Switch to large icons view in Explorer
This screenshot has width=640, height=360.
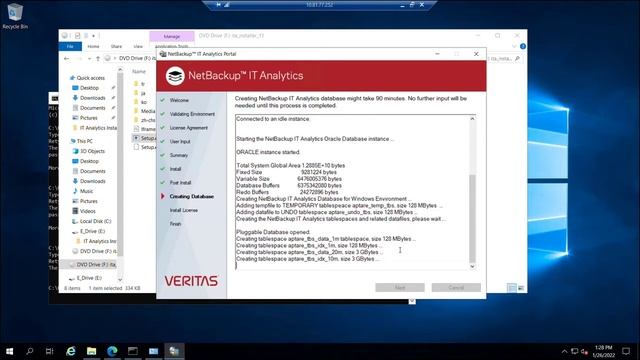click(521, 288)
